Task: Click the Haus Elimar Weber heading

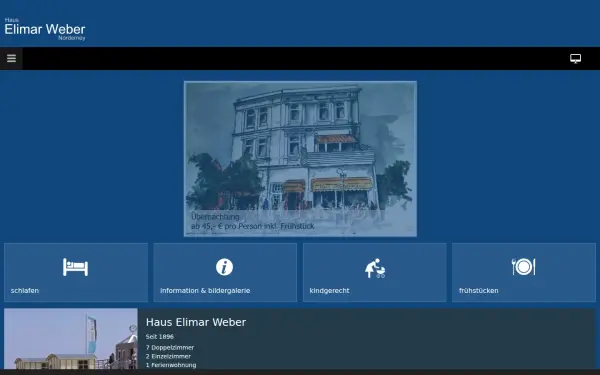Action: 196,322
